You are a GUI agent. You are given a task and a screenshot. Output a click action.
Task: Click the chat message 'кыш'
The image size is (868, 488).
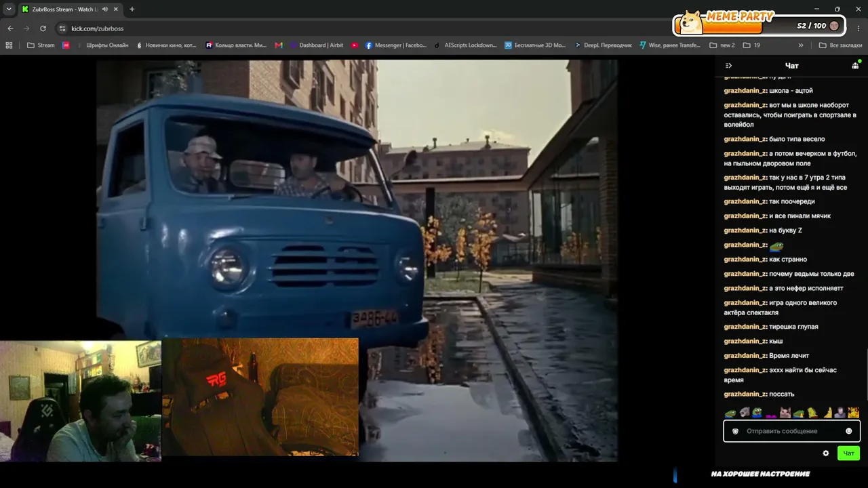click(776, 341)
